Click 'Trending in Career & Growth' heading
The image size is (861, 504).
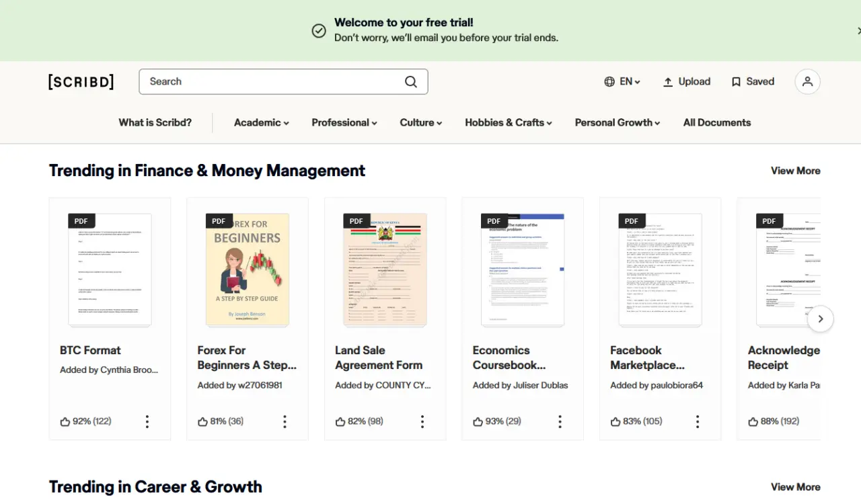(x=155, y=487)
